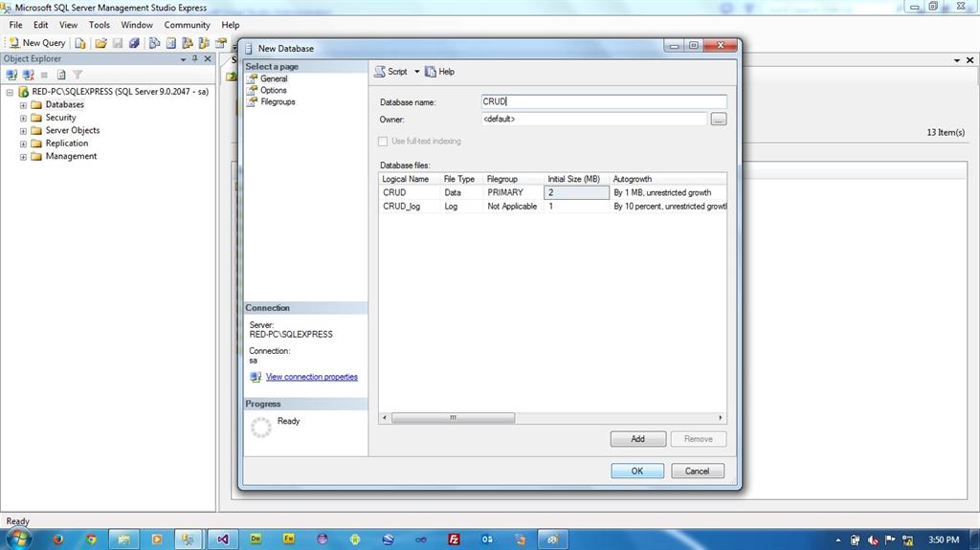Open Visual Studio from the taskbar

tap(222, 539)
